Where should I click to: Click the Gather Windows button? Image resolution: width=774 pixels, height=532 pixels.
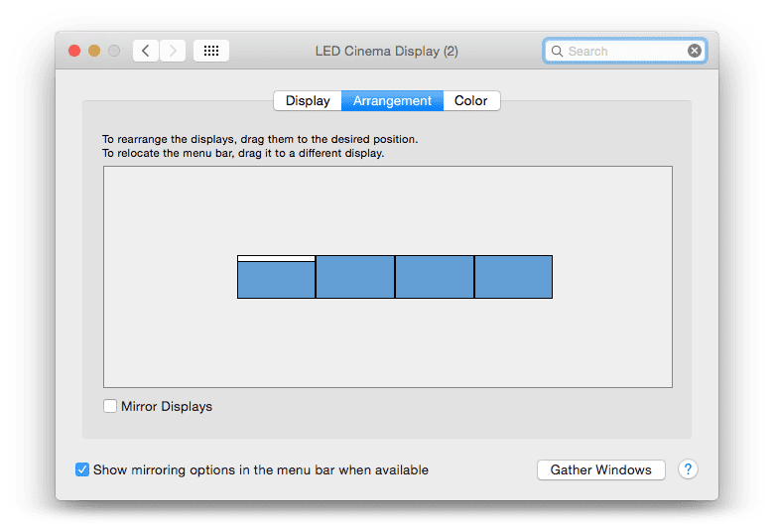click(600, 469)
